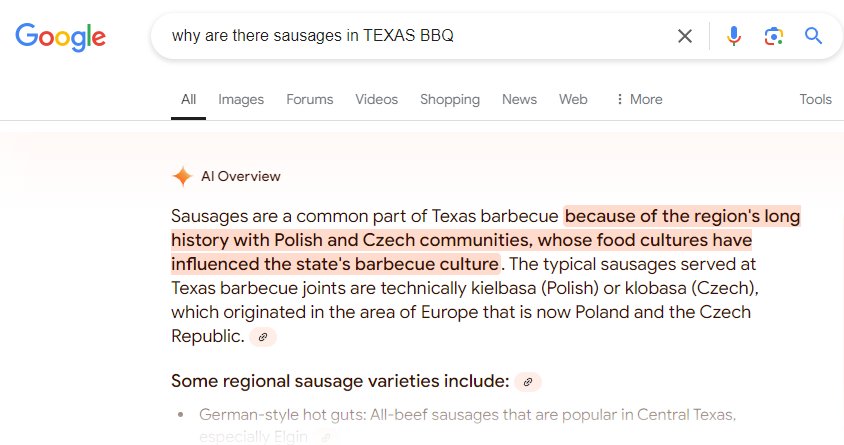Click the 'Some regional sausage varieties include' heading

point(340,381)
